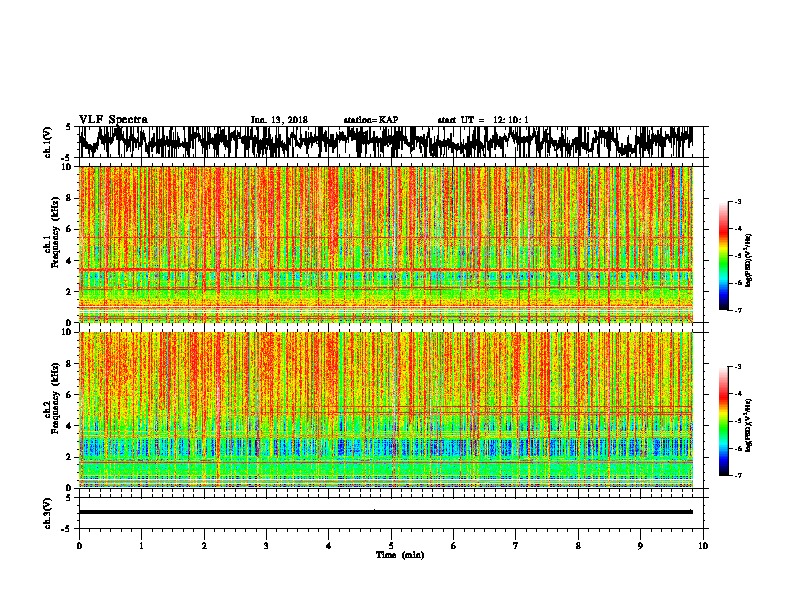792x612 pixels.
Task: Click the ch.2 spectrogram panel
Action: pos(386,410)
